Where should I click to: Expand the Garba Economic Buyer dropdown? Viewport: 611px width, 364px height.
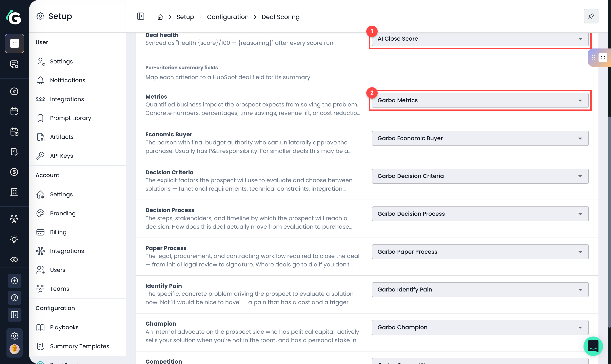click(x=480, y=138)
